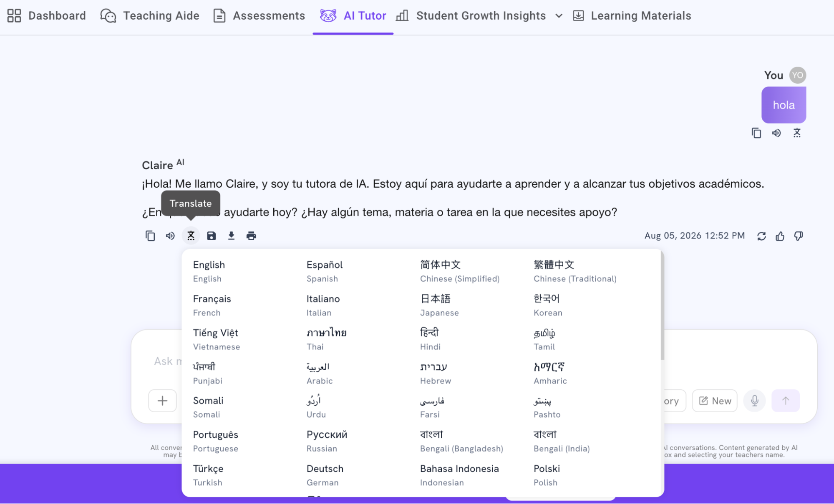Image resolution: width=834 pixels, height=504 pixels.
Task: Choose Pashto translation
Action: tap(547, 407)
